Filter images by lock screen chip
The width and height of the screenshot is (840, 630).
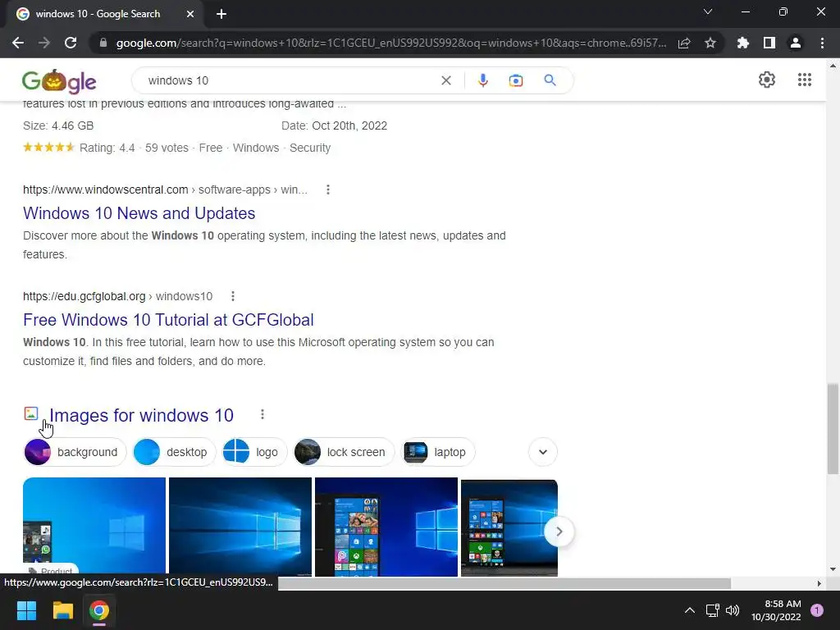(x=344, y=452)
